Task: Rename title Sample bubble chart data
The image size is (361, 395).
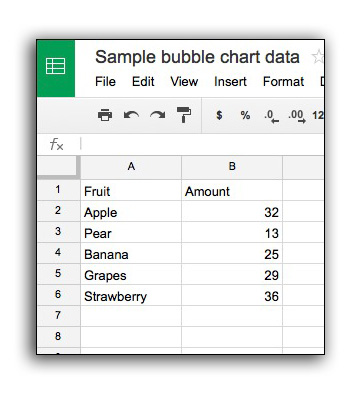Action: coord(197,57)
